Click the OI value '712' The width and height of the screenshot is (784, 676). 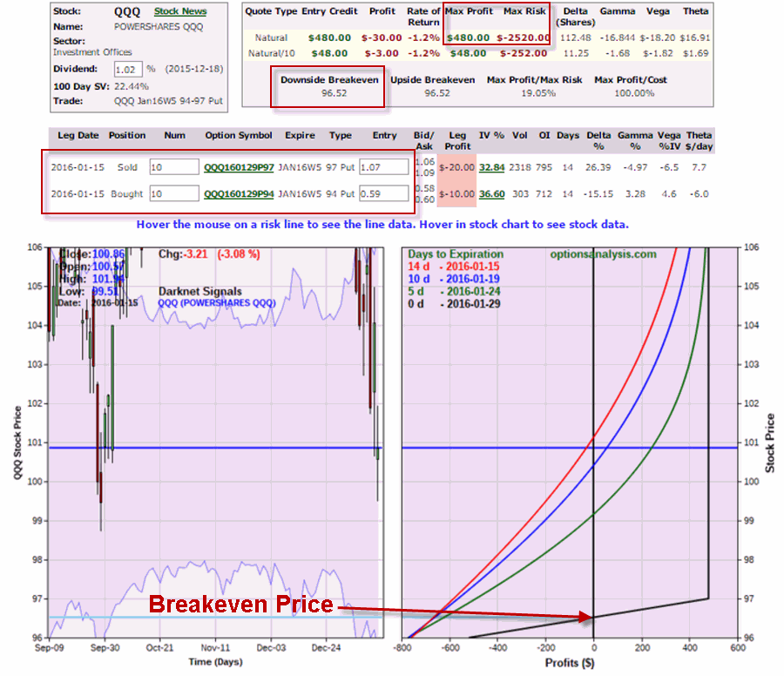pyautogui.click(x=544, y=194)
